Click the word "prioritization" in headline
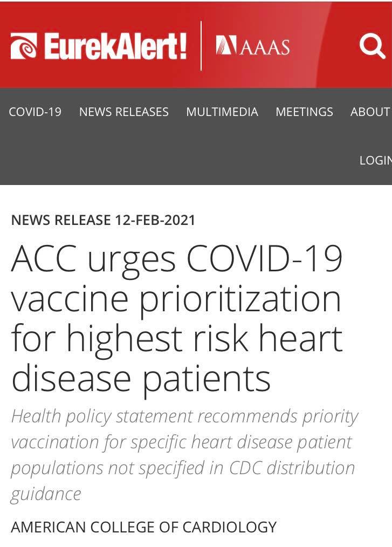The image size is (392, 547). coord(240,300)
